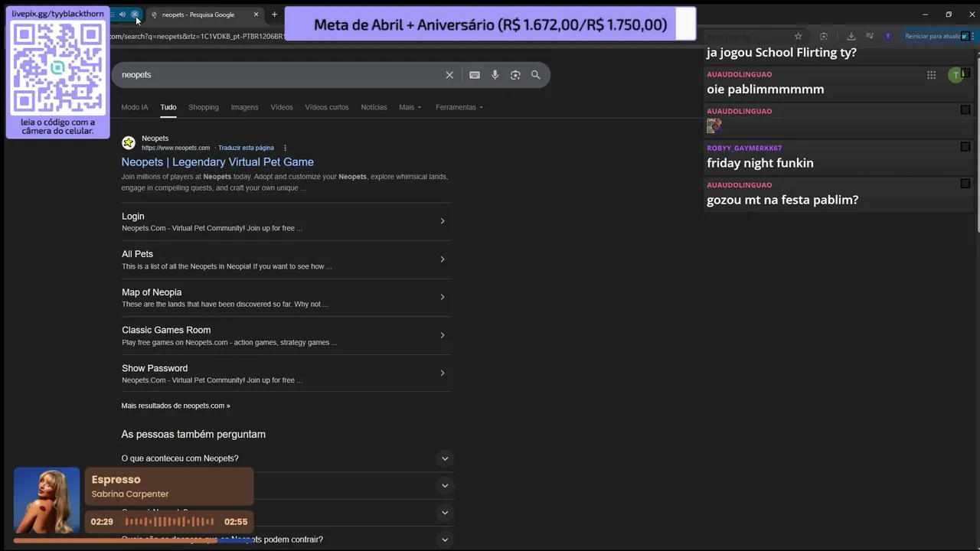The height and width of the screenshot is (551, 980).
Task: Open the purple T profile avatar in toolbar
Action: click(888, 36)
